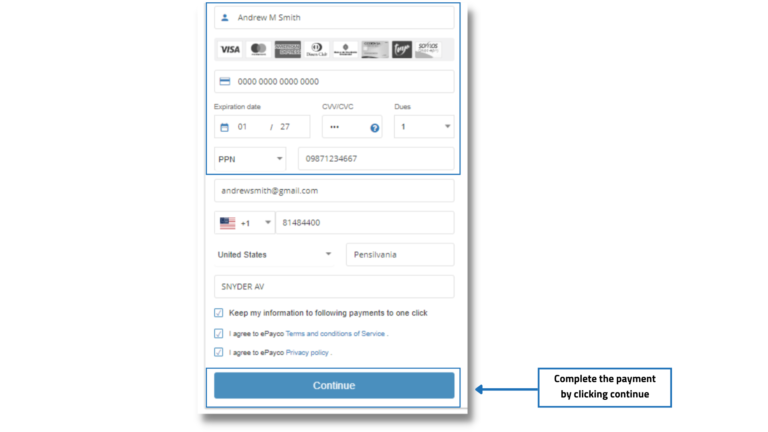Choose the Mastercard logo
This screenshot has width=768, height=432.
[258, 49]
